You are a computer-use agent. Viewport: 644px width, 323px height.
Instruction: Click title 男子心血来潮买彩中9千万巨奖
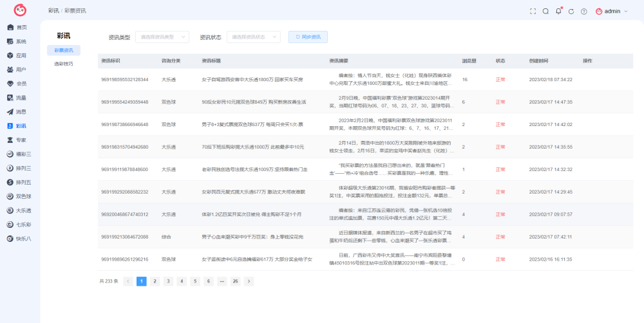[252, 237]
